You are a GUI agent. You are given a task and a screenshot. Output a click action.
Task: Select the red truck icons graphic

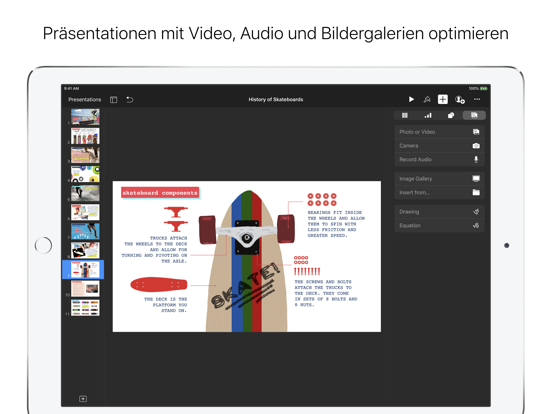click(176, 219)
